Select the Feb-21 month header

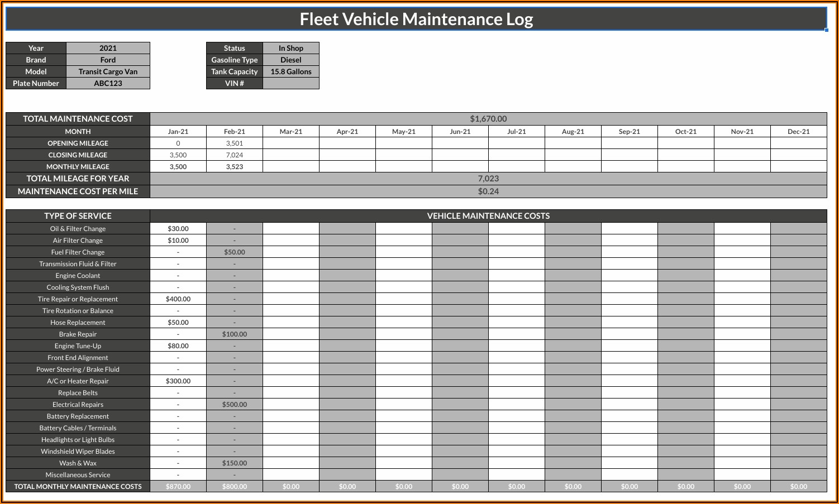click(235, 132)
